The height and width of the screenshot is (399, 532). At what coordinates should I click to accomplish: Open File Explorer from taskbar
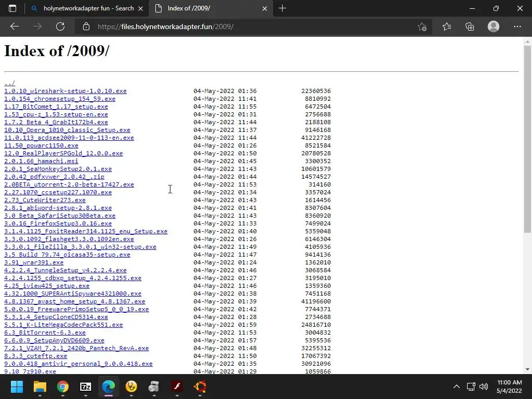point(39,387)
